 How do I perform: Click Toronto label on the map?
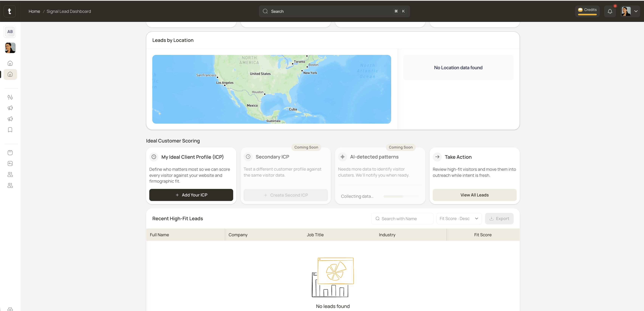[300, 62]
